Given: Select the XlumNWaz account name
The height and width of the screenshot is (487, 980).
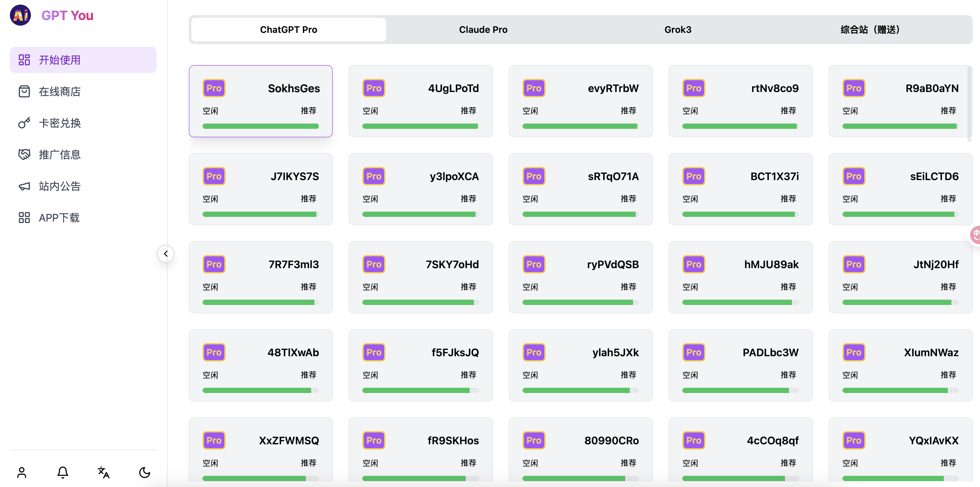Looking at the screenshot, I should click(x=931, y=352).
